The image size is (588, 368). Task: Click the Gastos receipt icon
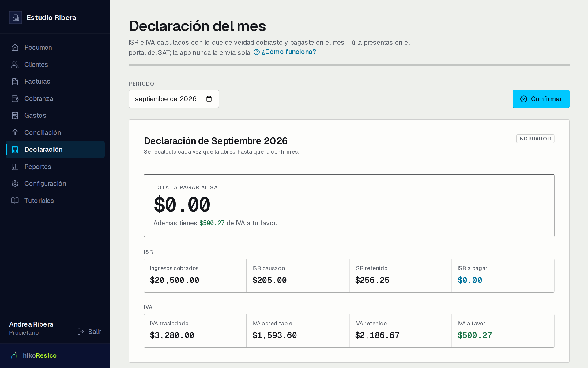(x=15, y=116)
